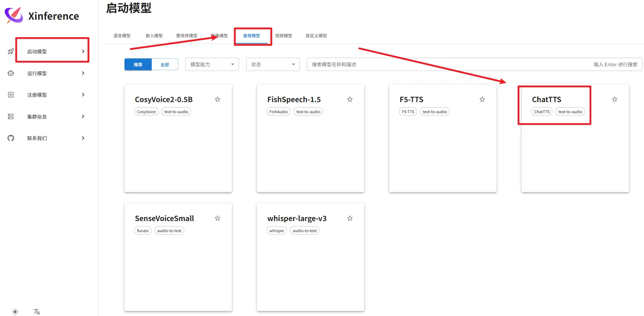
Task: Favorite the F5-TTS model star
Action: pyautogui.click(x=482, y=99)
